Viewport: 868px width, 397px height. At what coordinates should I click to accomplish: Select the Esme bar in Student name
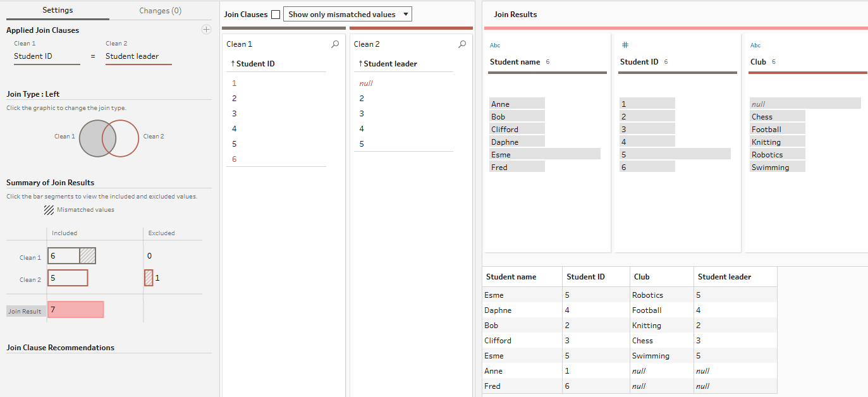(x=544, y=154)
